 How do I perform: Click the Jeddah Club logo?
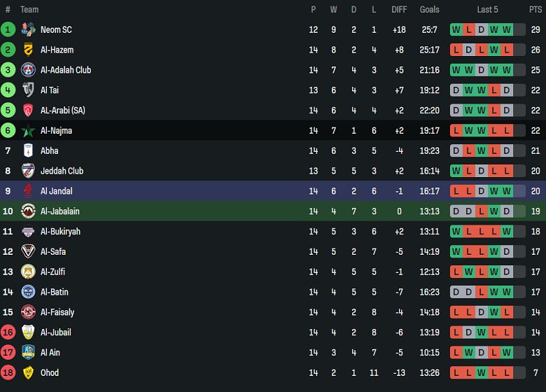[28, 171]
